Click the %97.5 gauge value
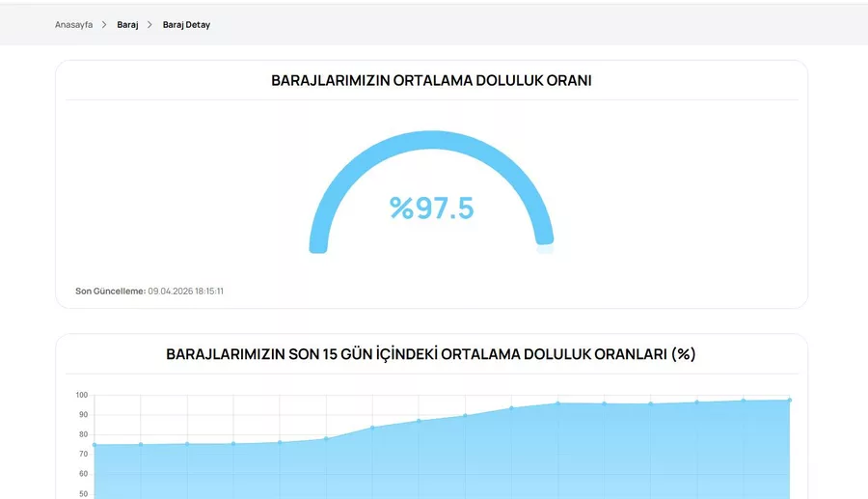This screenshot has height=499, width=868. 431,208
